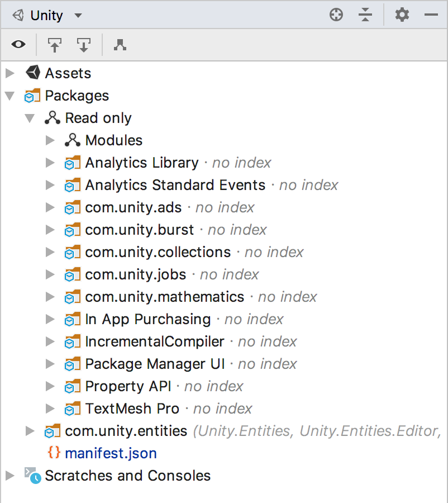448x503 pixels.
Task: Expand Scratches and Consoles
Action: (10, 476)
